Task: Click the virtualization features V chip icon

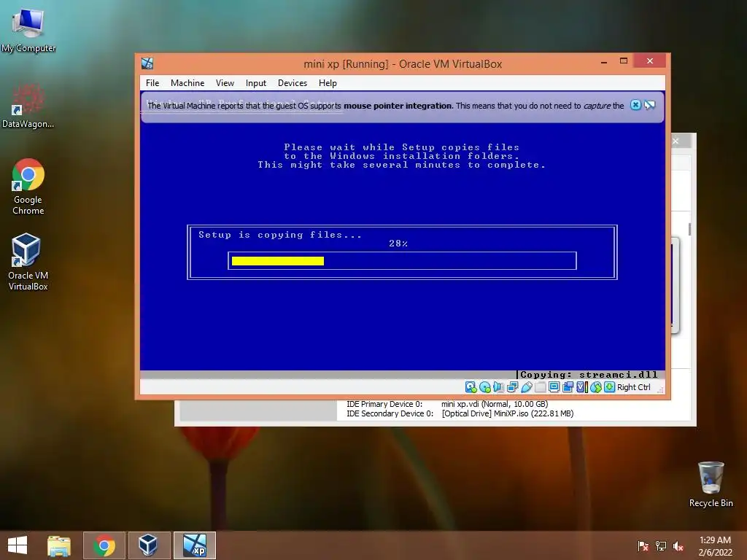Action: pyautogui.click(x=581, y=387)
